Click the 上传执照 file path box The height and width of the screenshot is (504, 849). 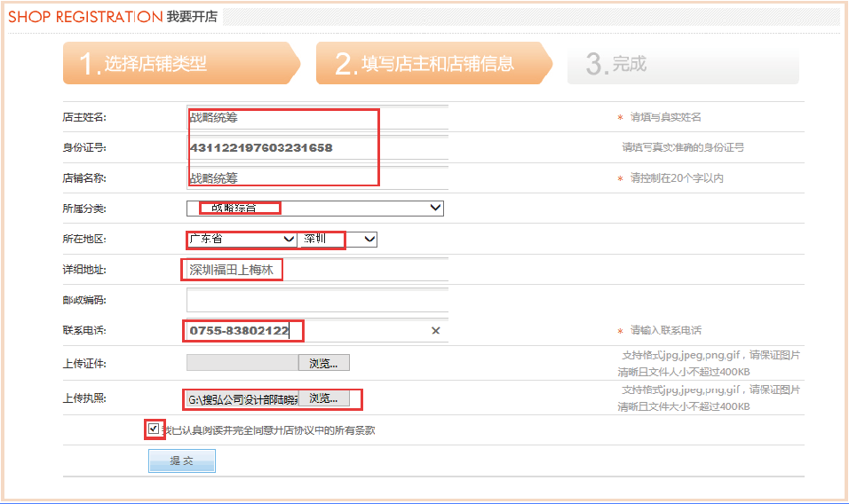tap(242, 399)
